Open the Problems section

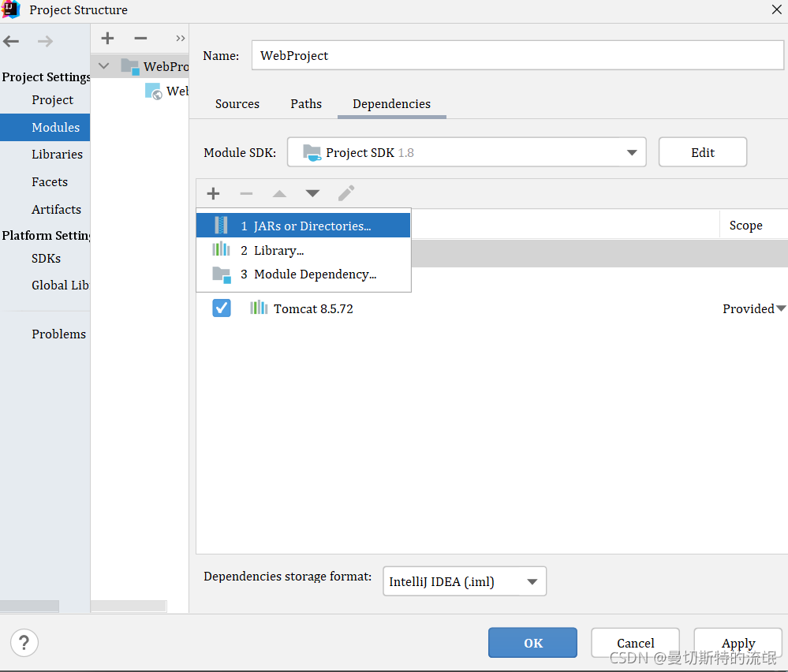45,334
